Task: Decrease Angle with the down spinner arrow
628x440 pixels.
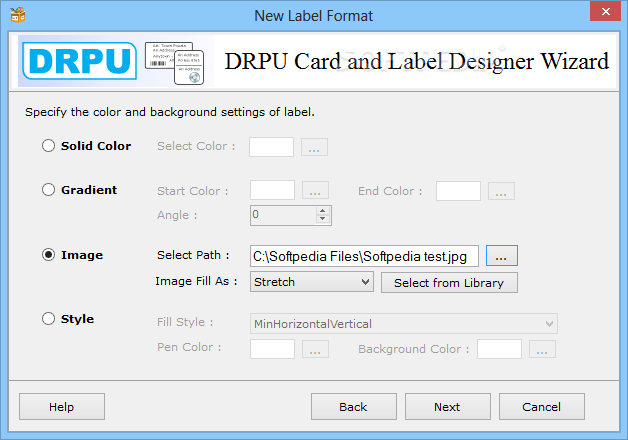Action: coord(323,219)
